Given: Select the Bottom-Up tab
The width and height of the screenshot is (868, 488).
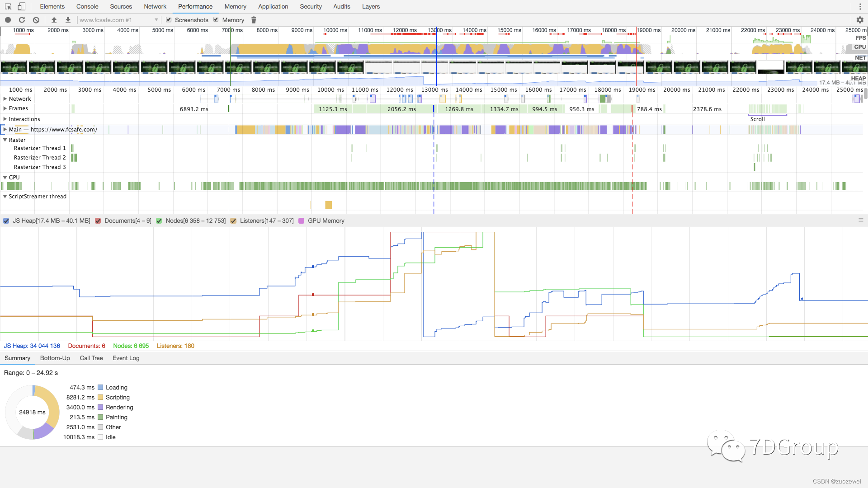Looking at the screenshot, I should click(x=55, y=358).
